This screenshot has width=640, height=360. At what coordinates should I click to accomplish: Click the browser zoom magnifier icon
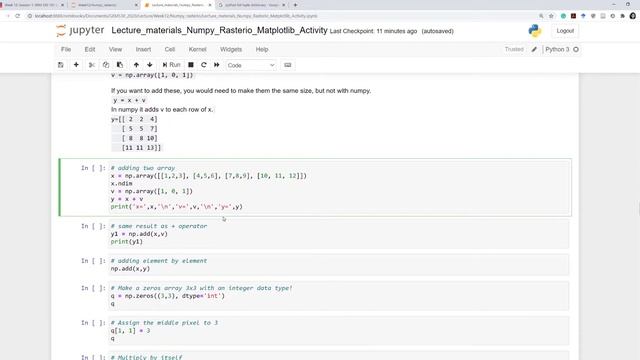[541, 16]
